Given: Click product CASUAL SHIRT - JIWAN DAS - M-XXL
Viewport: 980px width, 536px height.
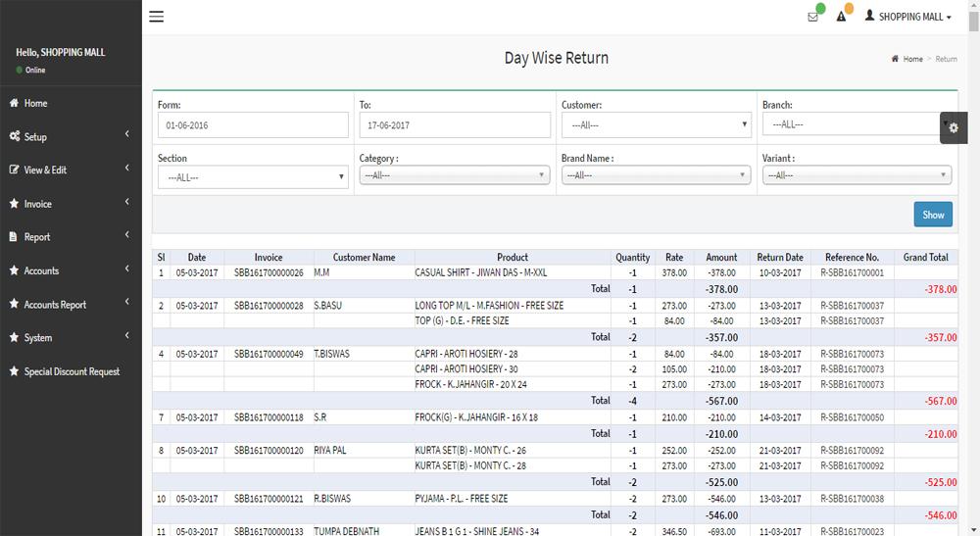Looking at the screenshot, I should point(480,273).
